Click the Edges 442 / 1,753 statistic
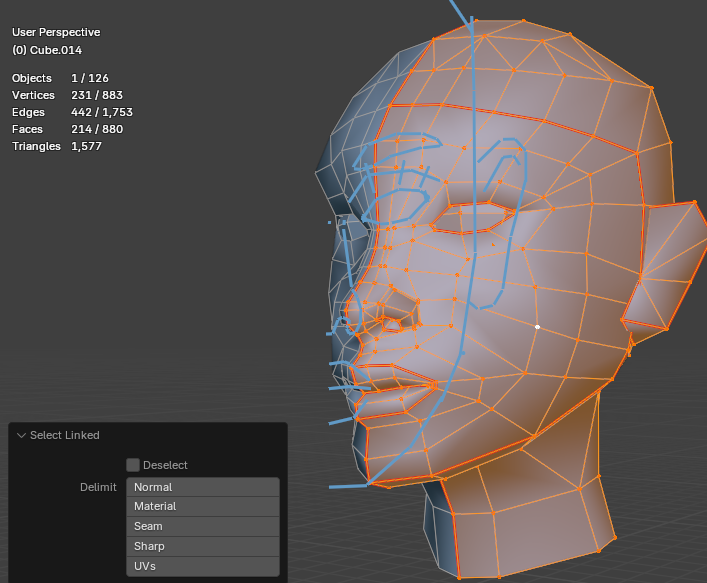 [72, 112]
